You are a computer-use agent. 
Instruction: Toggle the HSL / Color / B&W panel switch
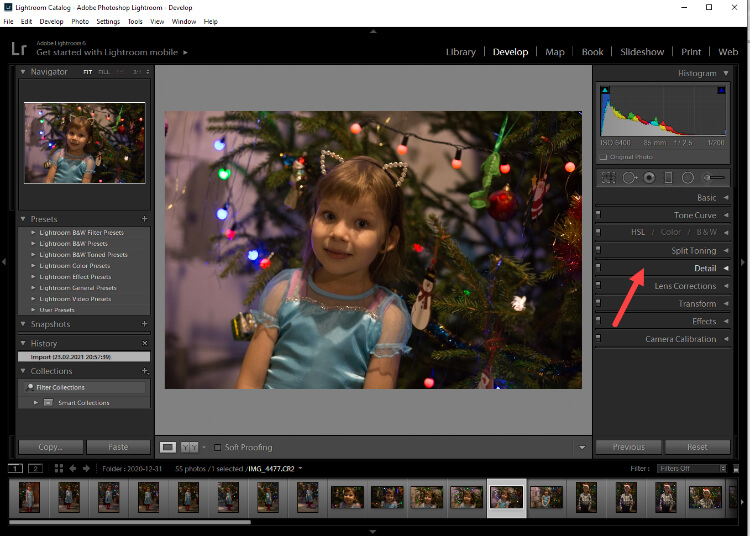click(x=598, y=232)
